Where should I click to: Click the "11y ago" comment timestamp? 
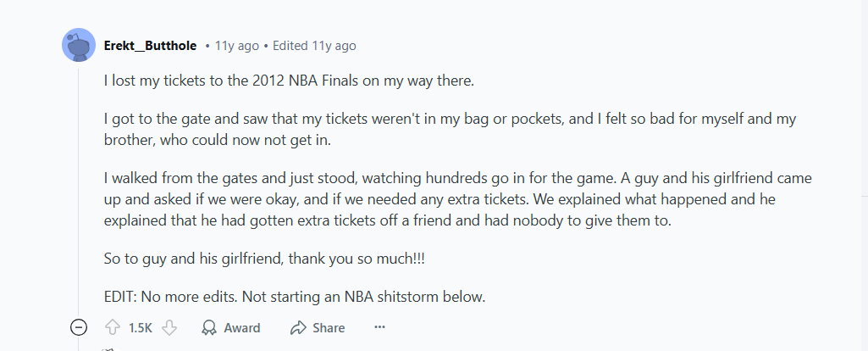coord(235,45)
